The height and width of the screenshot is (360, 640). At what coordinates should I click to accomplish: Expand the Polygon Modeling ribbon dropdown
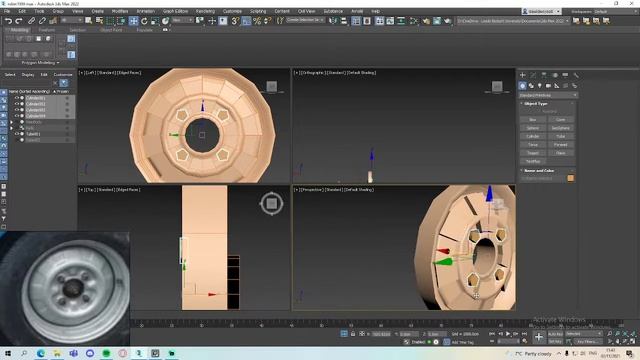point(40,63)
